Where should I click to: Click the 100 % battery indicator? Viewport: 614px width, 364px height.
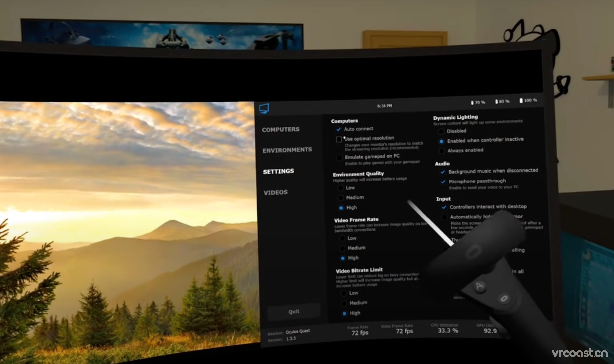click(528, 100)
